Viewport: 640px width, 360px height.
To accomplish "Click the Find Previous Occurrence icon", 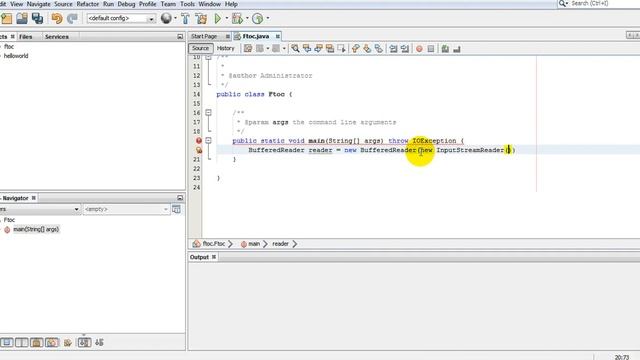I will (x=307, y=49).
